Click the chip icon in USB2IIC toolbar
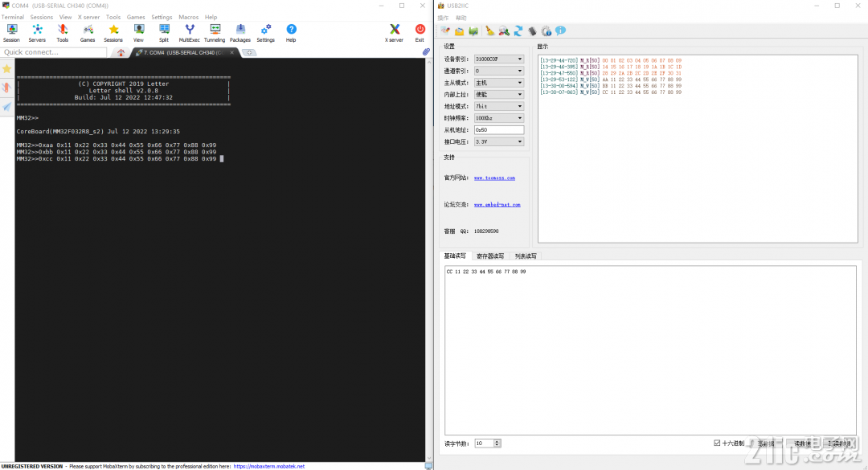The width and height of the screenshot is (868, 470). tap(533, 31)
